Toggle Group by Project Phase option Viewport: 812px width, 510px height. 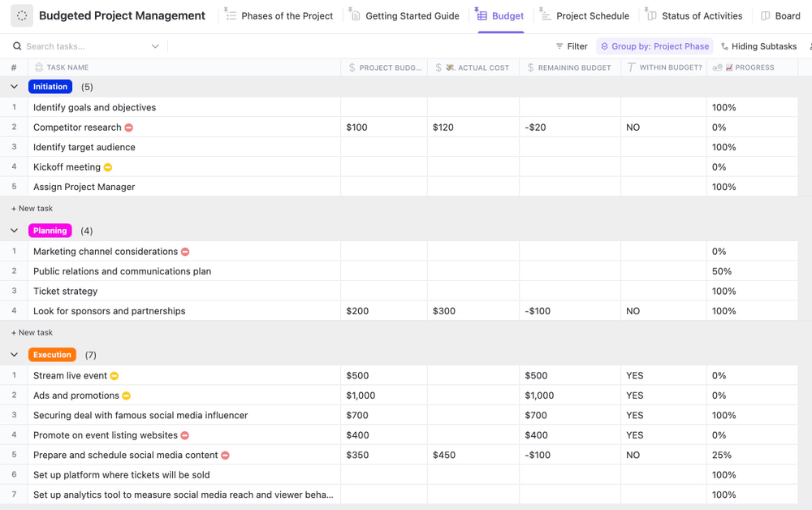654,46
